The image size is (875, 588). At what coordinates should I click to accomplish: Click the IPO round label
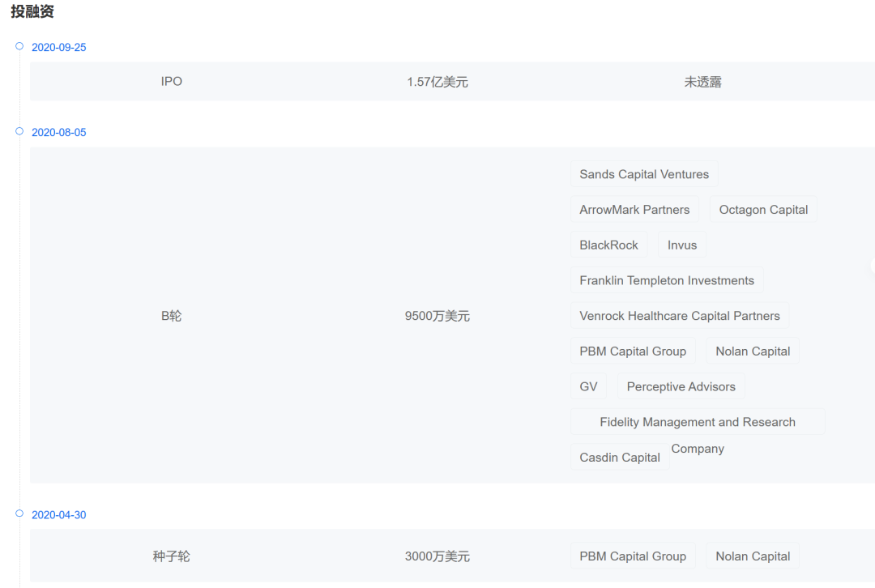[171, 82]
